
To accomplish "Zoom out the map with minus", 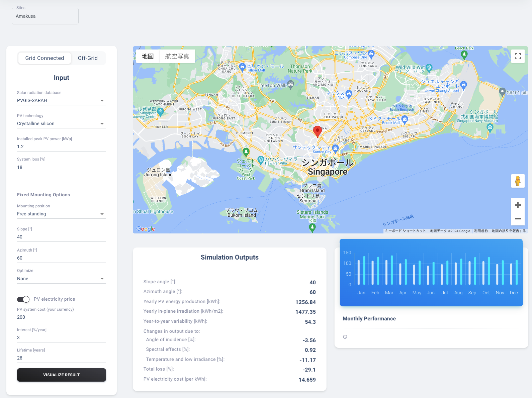I will pos(518,219).
